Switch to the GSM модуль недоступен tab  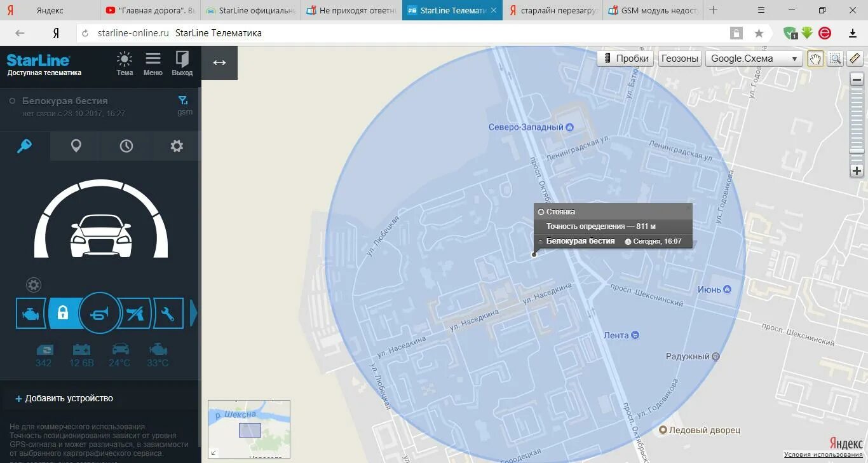point(653,10)
